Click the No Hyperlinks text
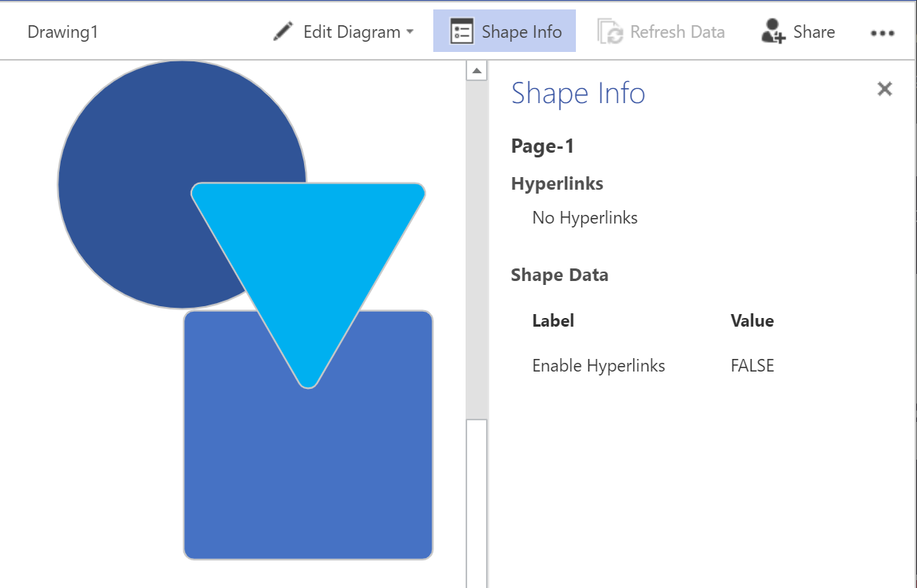This screenshot has height=588, width=917. (x=585, y=217)
